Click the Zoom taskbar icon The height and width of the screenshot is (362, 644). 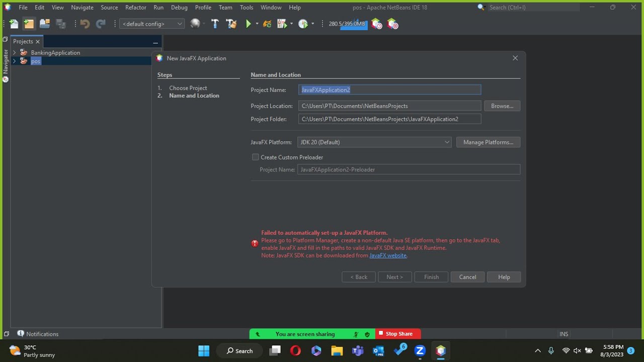click(420, 350)
